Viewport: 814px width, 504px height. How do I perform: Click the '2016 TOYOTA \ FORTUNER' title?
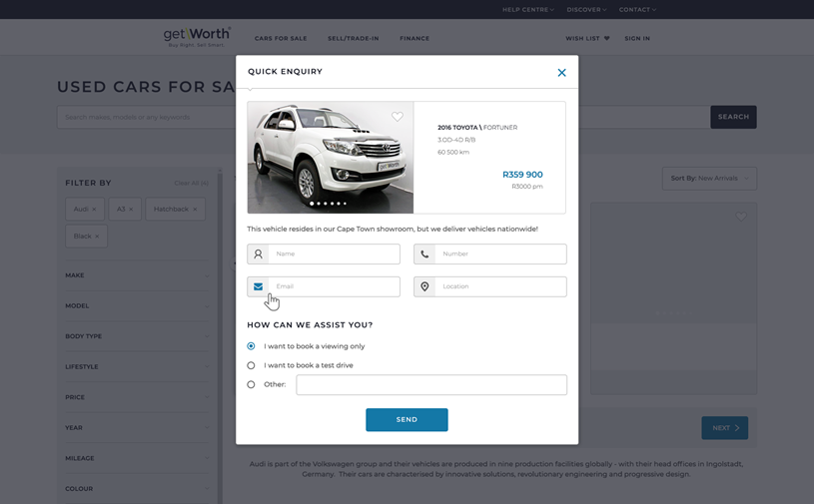pyautogui.click(x=477, y=128)
